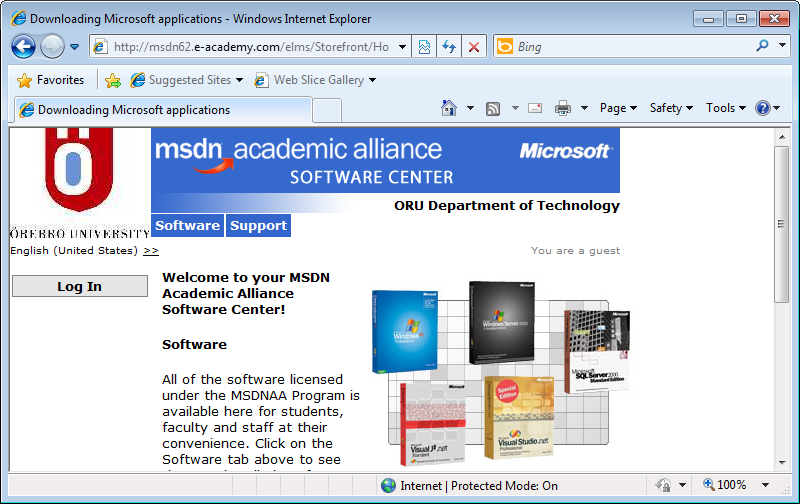Click the SQL Server 2000 box image

(597, 351)
